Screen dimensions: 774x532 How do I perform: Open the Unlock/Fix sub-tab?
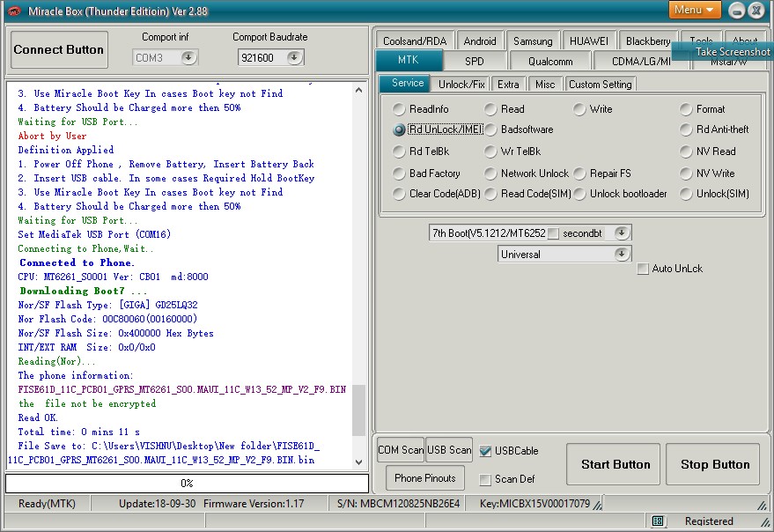tap(461, 85)
